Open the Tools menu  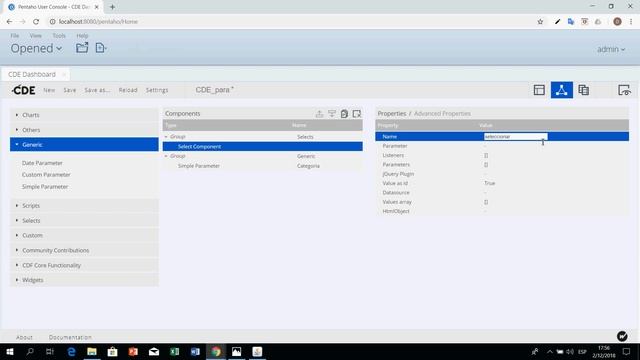coord(59,36)
